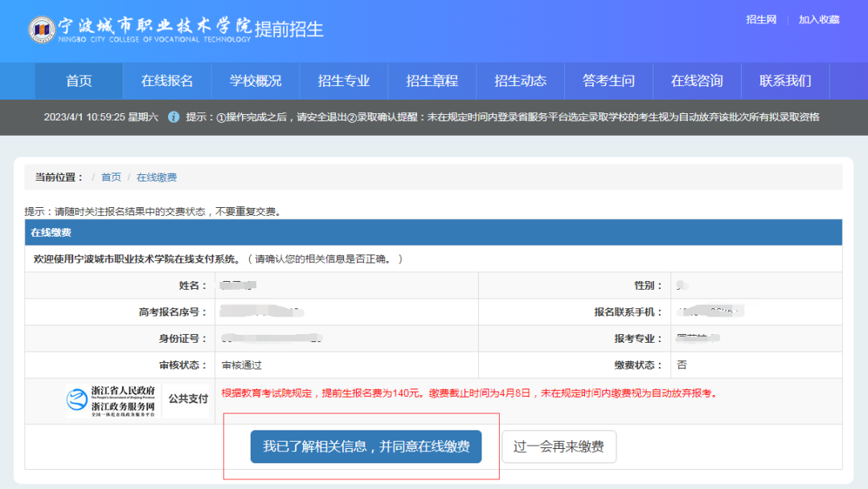Click the 性别 label

pyautogui.click(x=649, y=285)
